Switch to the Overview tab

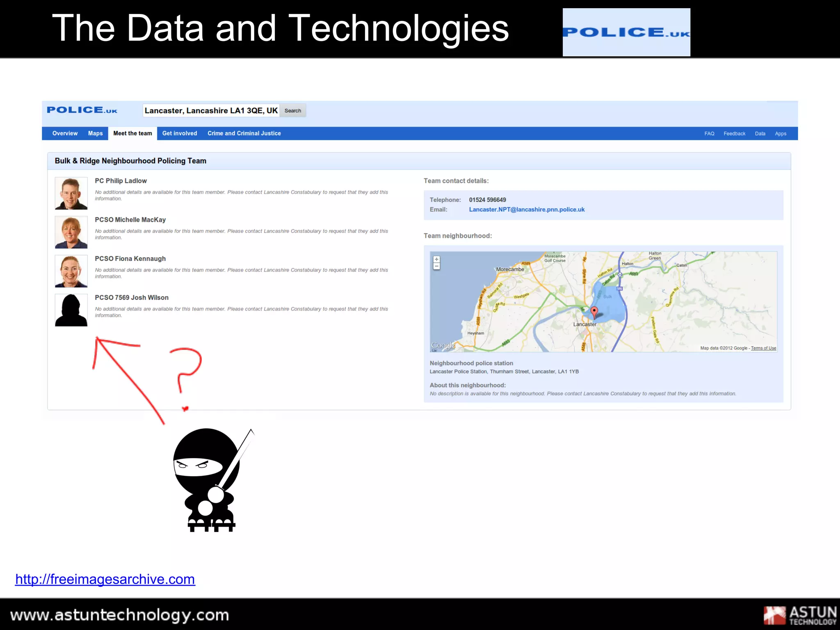coord(65,133)
